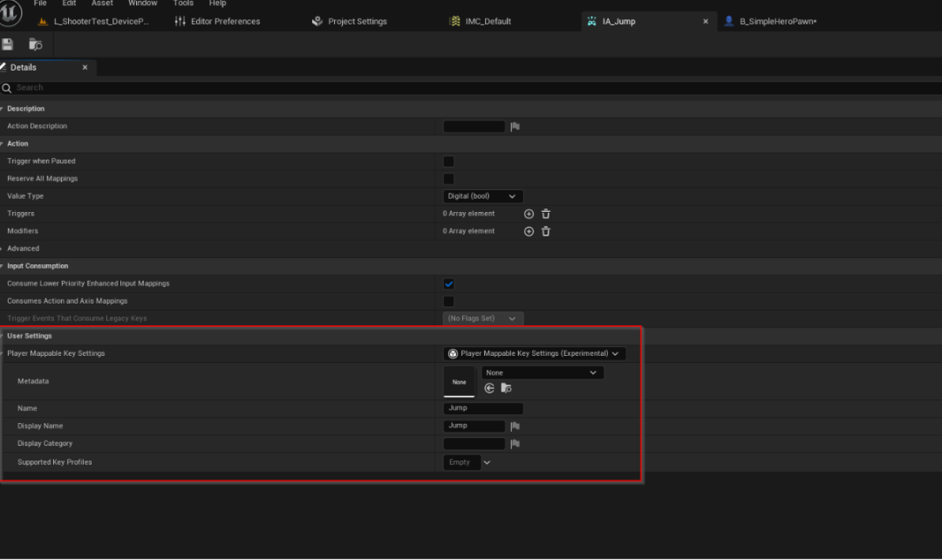Collapse the Description section

(2, 109)
